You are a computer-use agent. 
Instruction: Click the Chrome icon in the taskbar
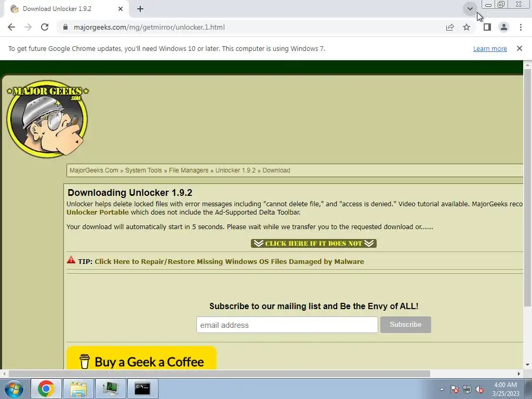pyautogui.click(x=46, y=389)
